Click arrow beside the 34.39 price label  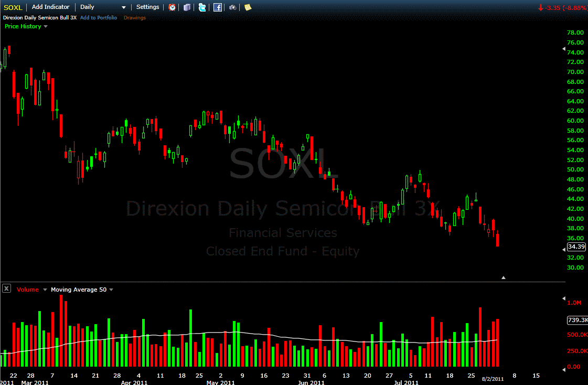564,250
